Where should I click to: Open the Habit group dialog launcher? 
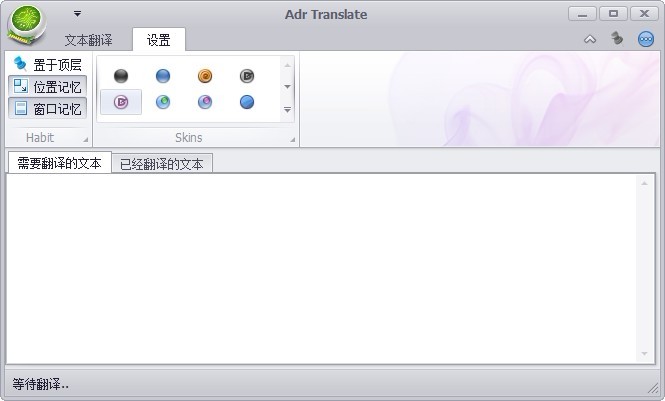tap(85, 139)
